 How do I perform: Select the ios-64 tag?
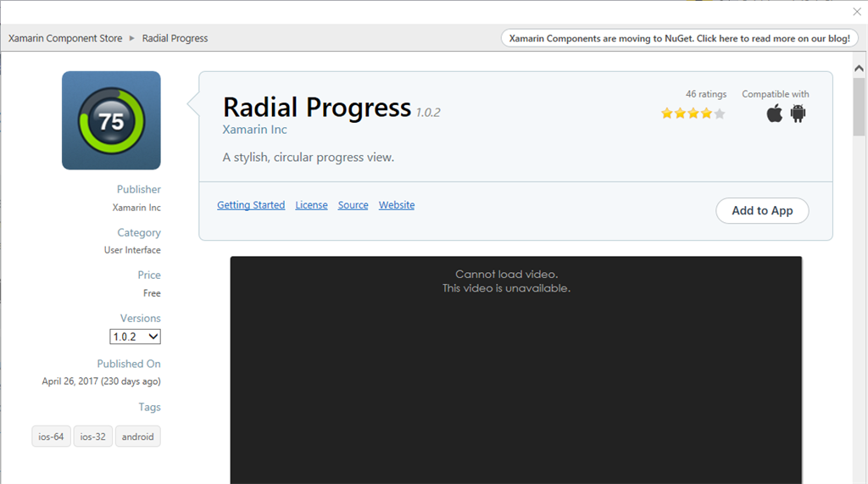[x=51, y=437]
